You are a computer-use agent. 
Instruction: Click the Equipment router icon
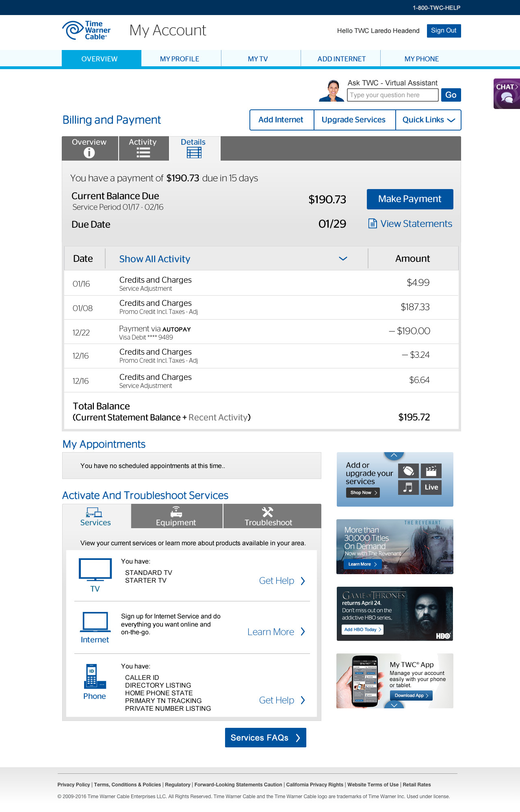pos(176,512)
